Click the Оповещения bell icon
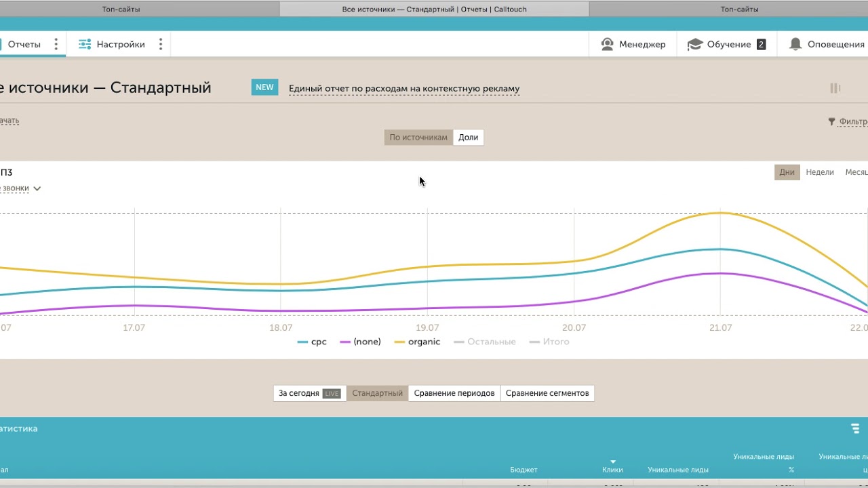This screenshot has height=488, width=868. (x=795, y=44)
